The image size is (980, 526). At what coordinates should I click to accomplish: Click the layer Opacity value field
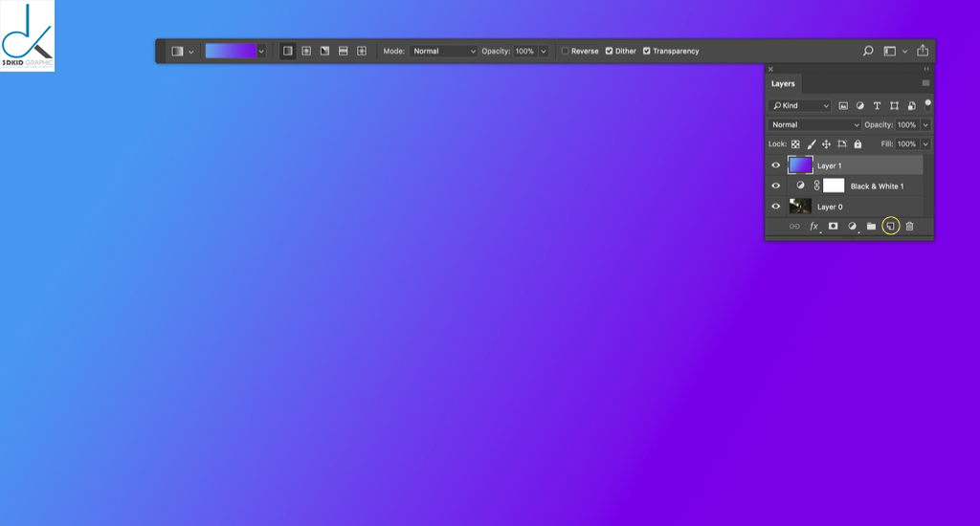point(907,125)
